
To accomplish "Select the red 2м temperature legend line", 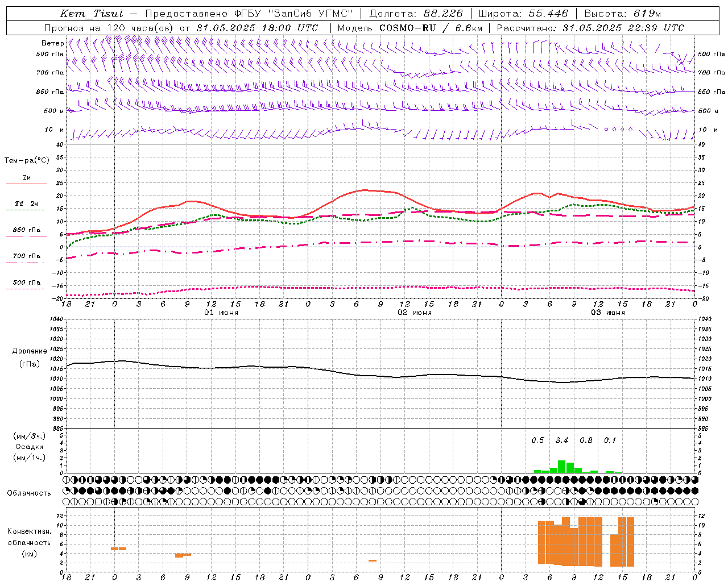I will [26, 184].
